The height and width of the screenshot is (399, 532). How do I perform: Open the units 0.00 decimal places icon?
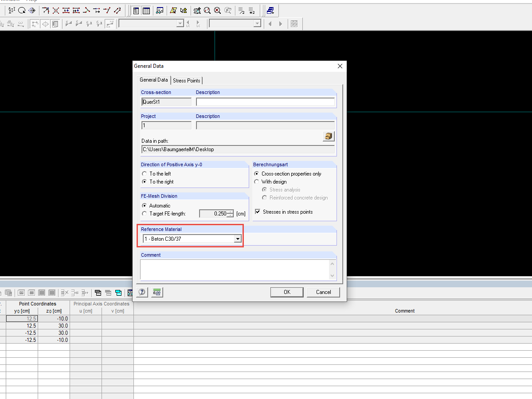[157, 292]
